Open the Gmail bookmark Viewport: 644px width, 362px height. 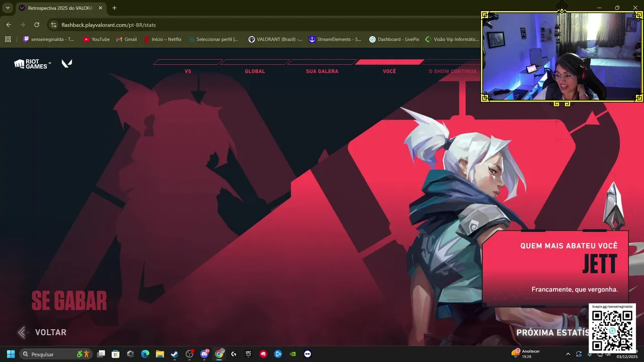127,39
